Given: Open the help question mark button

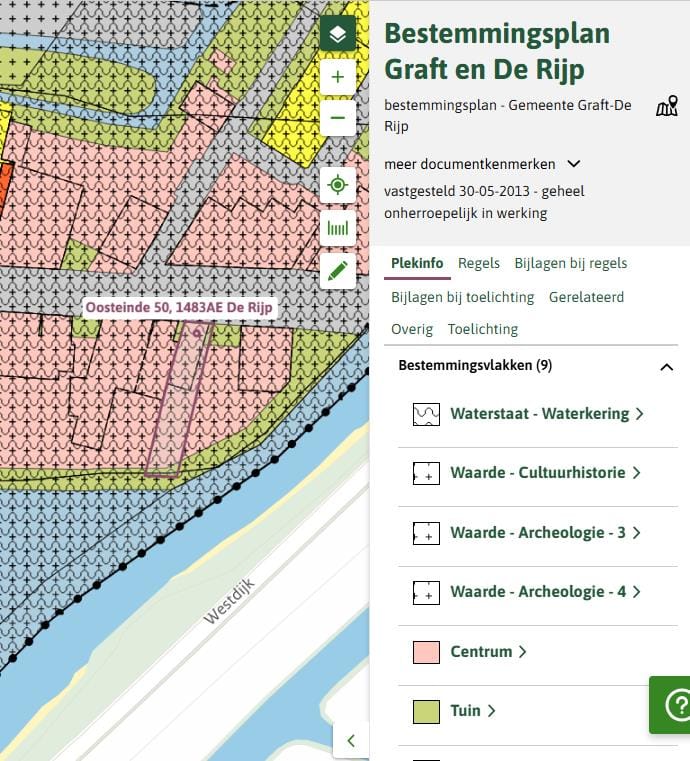Looking at the screenshot, I should [x=672, y=705].
